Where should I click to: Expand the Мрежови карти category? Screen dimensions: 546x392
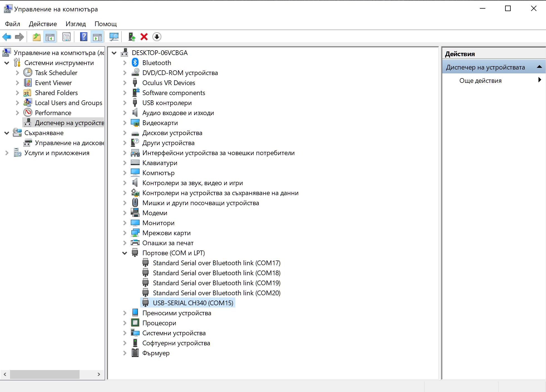(125, 233)
